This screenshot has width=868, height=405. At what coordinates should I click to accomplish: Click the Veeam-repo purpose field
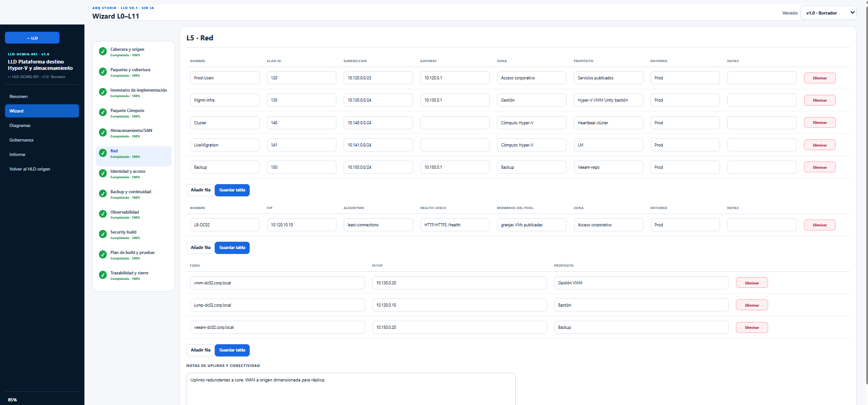[608, 167]
